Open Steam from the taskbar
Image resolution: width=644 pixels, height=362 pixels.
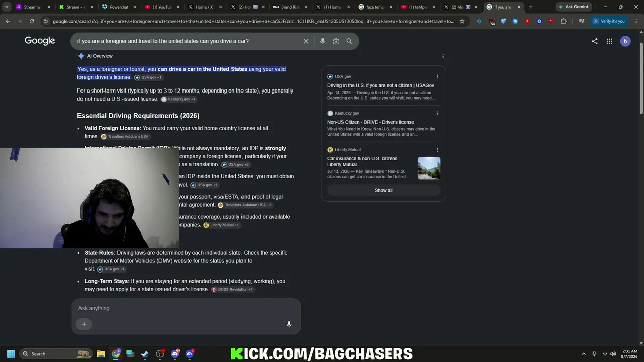(145, 354)
